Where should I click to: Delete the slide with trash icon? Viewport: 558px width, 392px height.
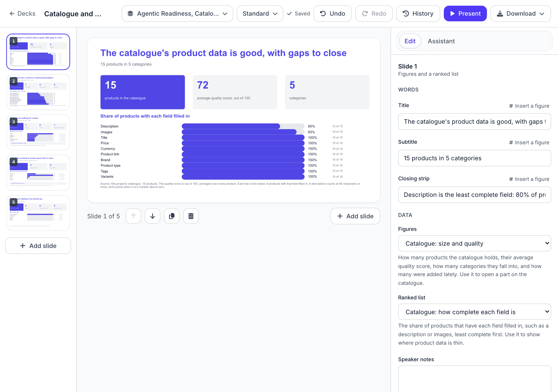(x=191, y=216)
